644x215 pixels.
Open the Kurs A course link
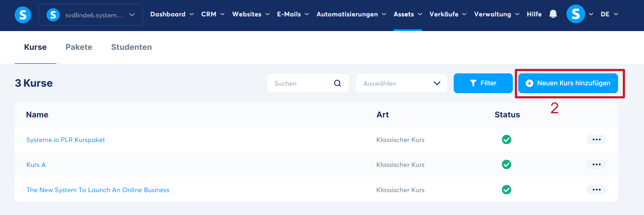point(36,165)
